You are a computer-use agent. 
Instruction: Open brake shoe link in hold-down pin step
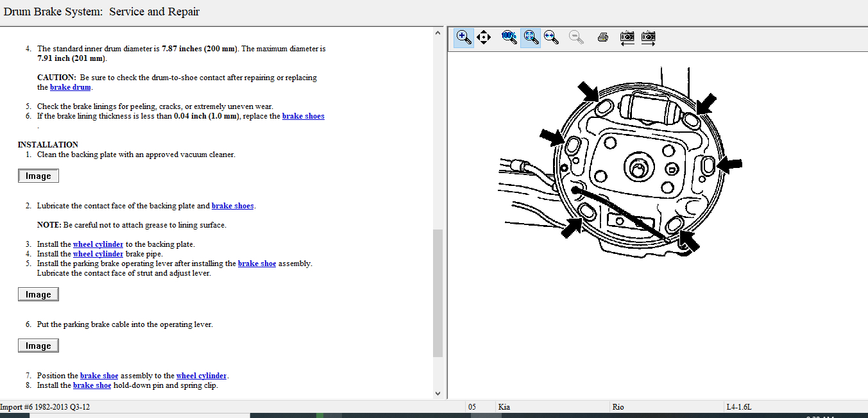click(x=92, y=385)
